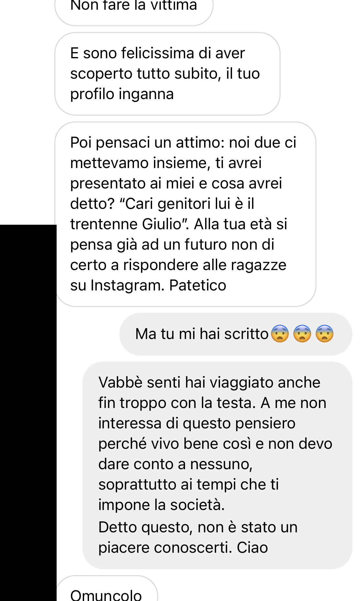
Task: Click the word 'Patetico' in the message
Action: pyautogui.click(x=198, y=285)
